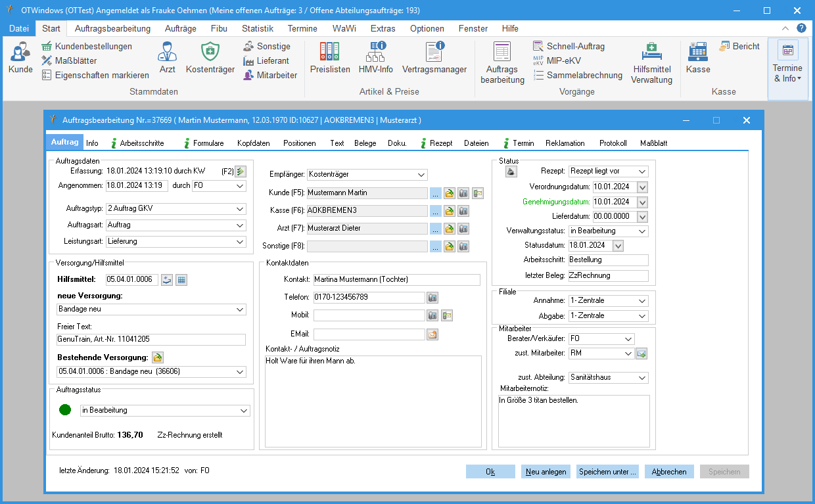Screen dimensions: 815x504
Task: Expand the Auftragstyp dropdown
Action: click(239, 209)
